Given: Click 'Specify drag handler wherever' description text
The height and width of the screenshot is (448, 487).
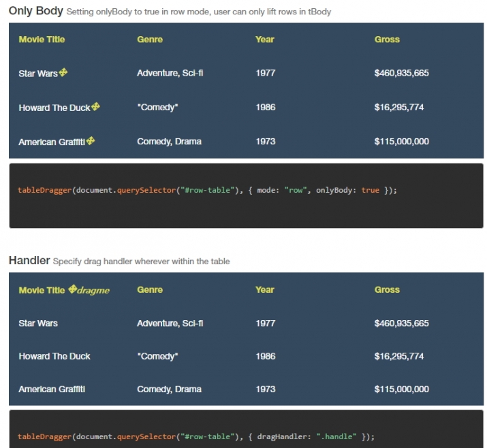Looking at the screenshot, I should 141,261.
